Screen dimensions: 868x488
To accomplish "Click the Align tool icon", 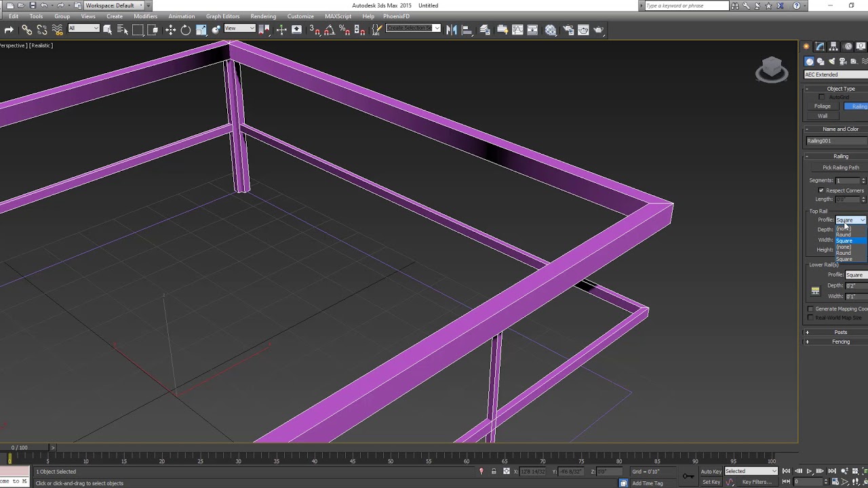I will (467, 30).
